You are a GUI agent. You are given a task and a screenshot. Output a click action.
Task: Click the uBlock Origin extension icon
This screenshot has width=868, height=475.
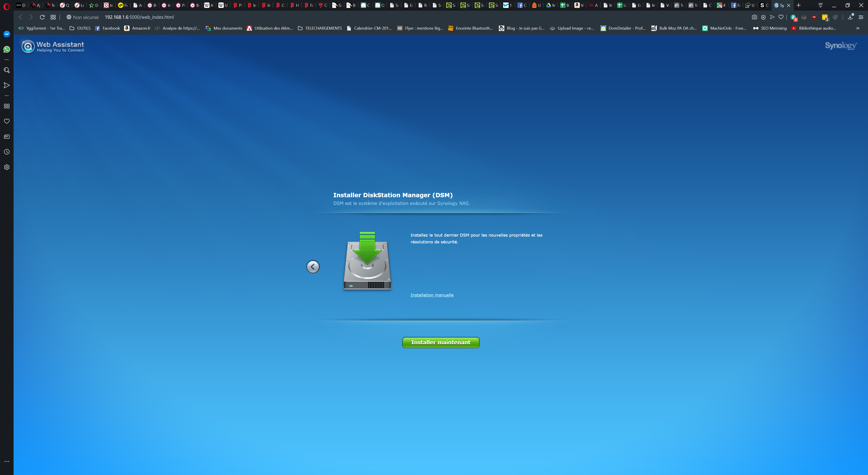click(814, 17)
